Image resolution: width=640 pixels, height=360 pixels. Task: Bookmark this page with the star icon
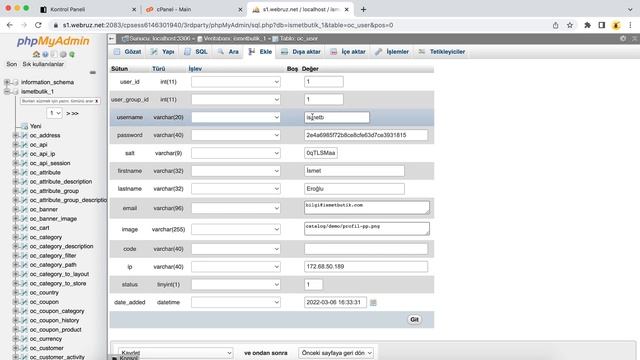point(570,25)
